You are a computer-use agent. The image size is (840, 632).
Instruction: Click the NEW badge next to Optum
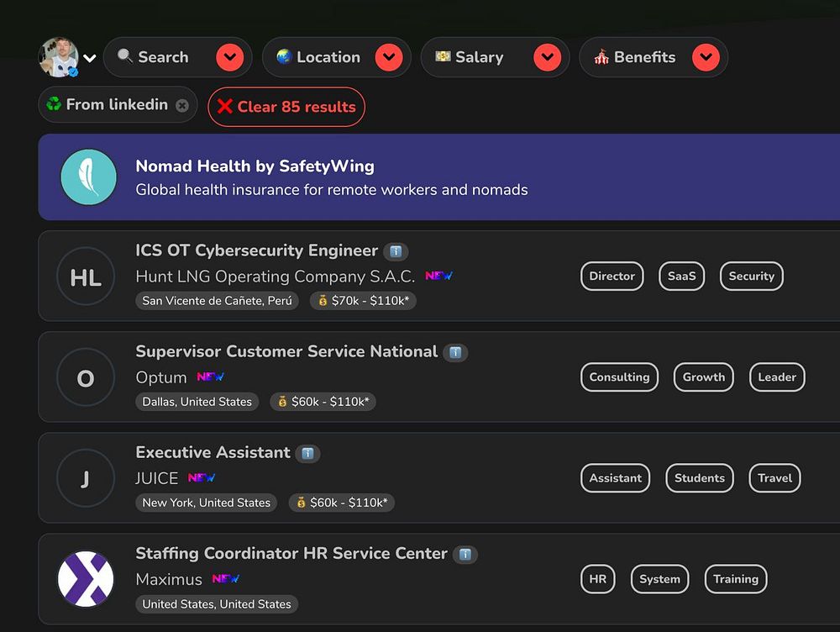(211, 377)
